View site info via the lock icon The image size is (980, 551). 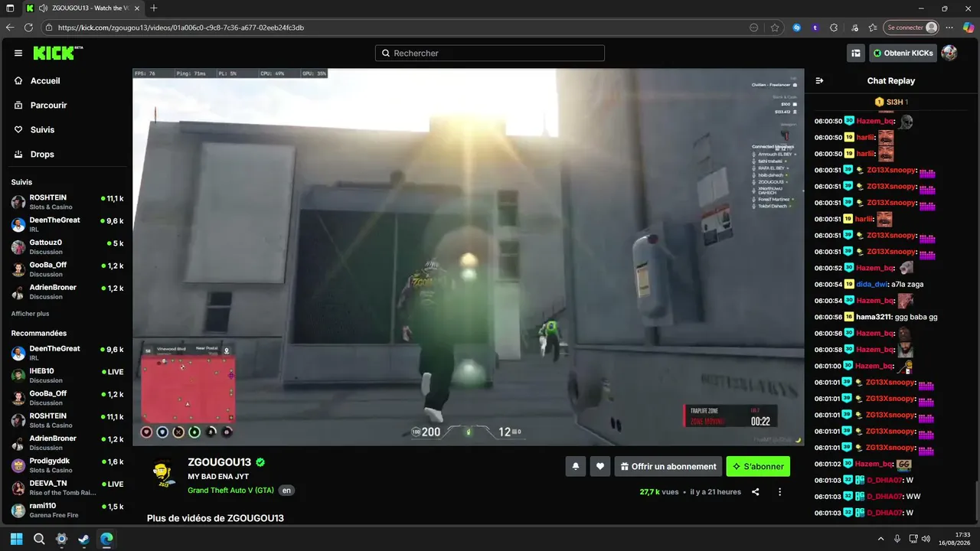click(49, 28)
